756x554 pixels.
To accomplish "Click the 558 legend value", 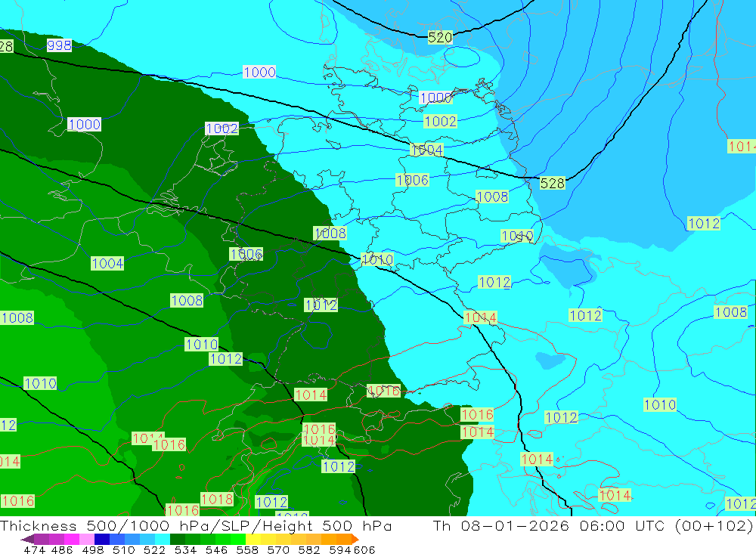I will pyautogui.click(x=247, y=549).
